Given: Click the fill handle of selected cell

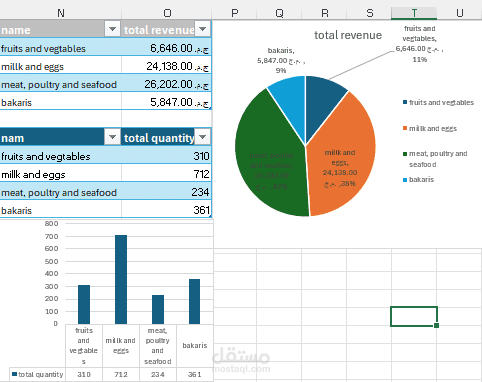Looking at the screenshot, I should (436, 325).
